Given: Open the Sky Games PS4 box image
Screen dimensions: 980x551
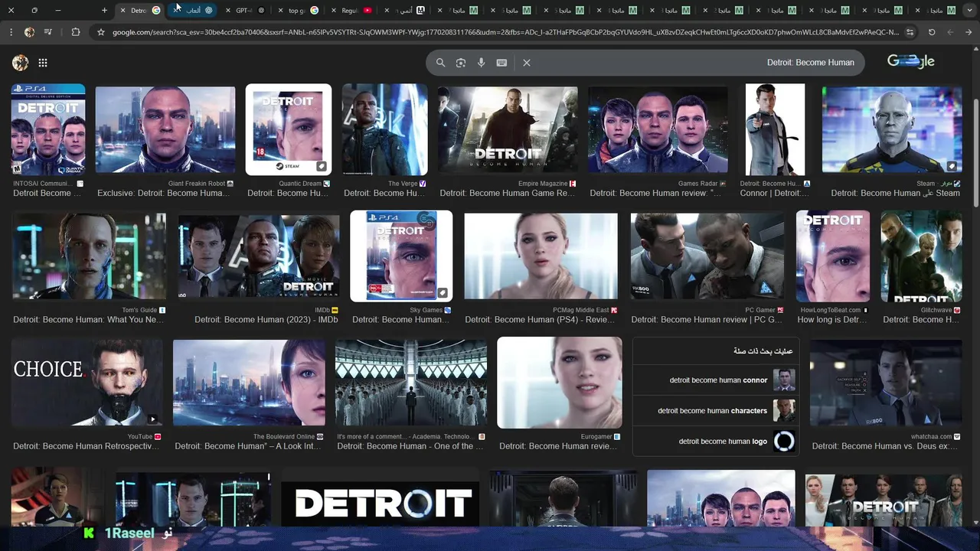Looking at the screenshot, I should (401, 256).
